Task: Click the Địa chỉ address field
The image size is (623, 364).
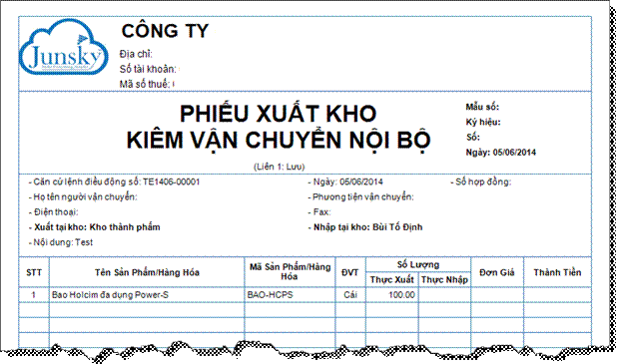Action: point(136,54)
